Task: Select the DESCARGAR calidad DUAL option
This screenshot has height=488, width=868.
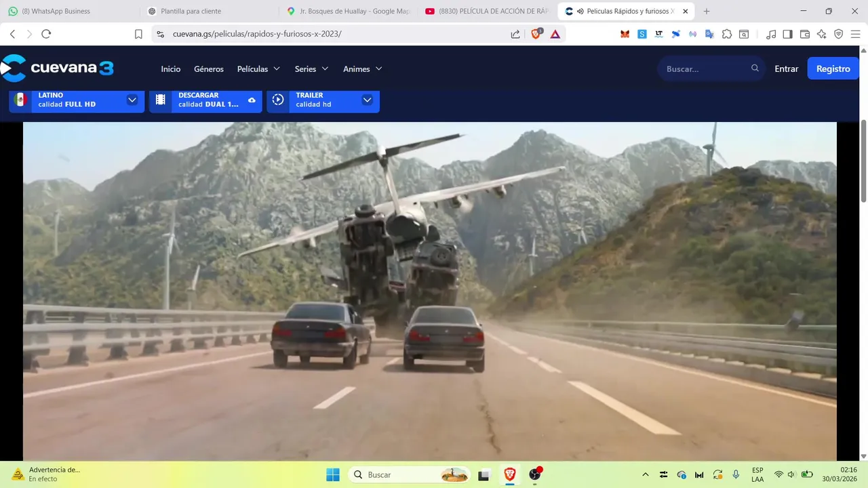Action: click(205, 100)
